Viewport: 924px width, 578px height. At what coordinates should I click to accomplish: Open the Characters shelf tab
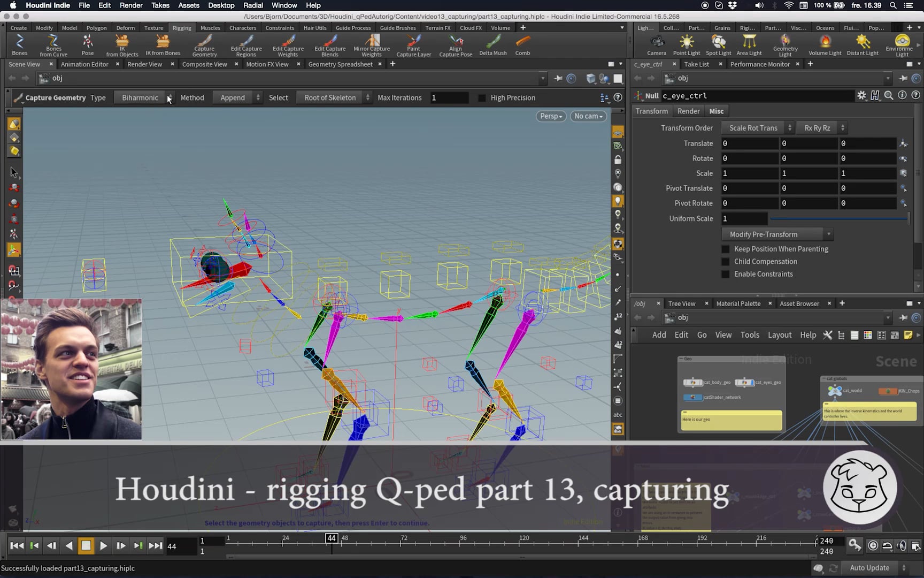[x=243, y=28]
